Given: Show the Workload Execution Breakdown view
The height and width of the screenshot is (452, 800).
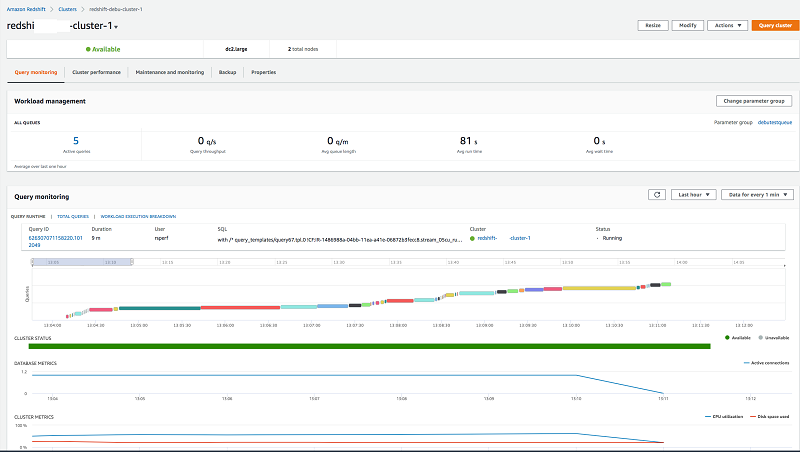Looking at the screenshot, I should (x=138, y=216).
